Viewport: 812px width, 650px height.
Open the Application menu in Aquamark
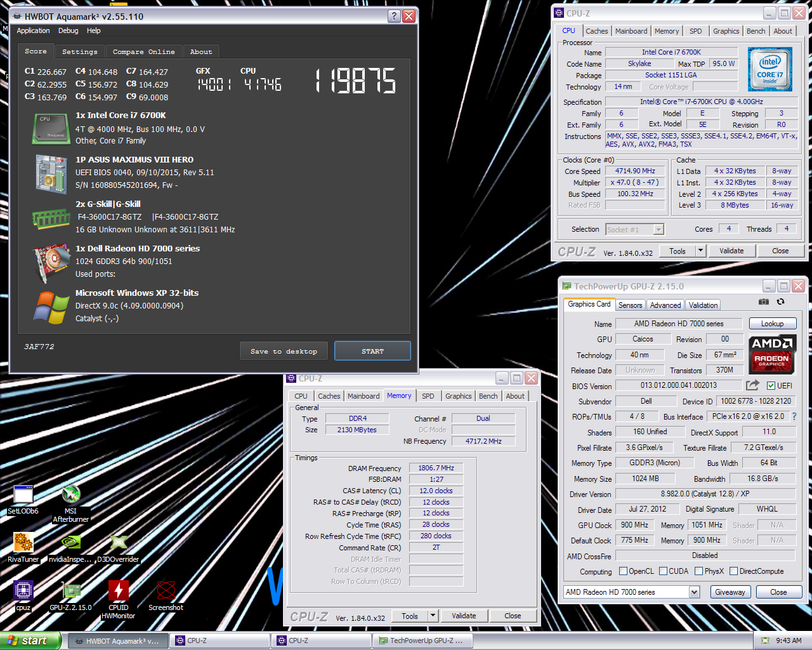(x=33, y=30)
